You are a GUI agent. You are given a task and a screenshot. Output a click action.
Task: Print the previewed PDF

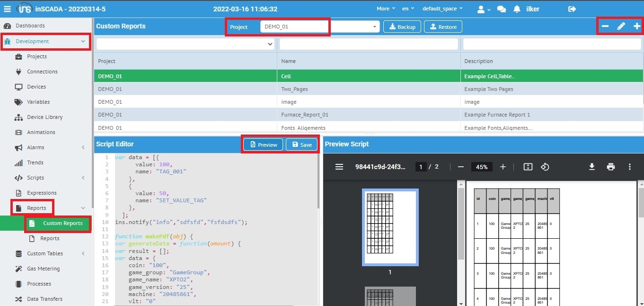click(611, 167)
